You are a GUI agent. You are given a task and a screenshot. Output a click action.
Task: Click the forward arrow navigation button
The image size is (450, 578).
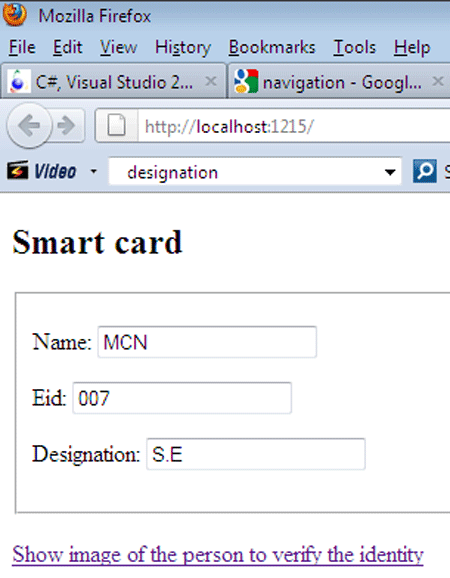click(x=66, y=126)
